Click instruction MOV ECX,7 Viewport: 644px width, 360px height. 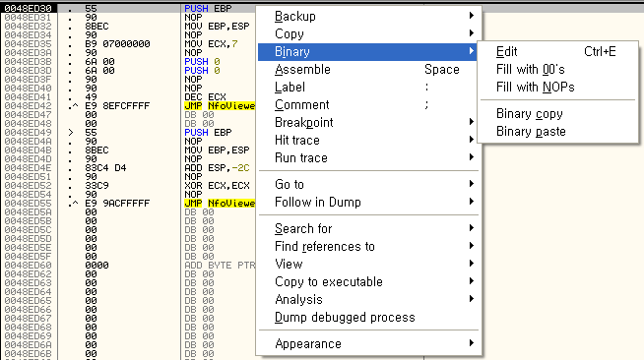(x=211, y=44)
